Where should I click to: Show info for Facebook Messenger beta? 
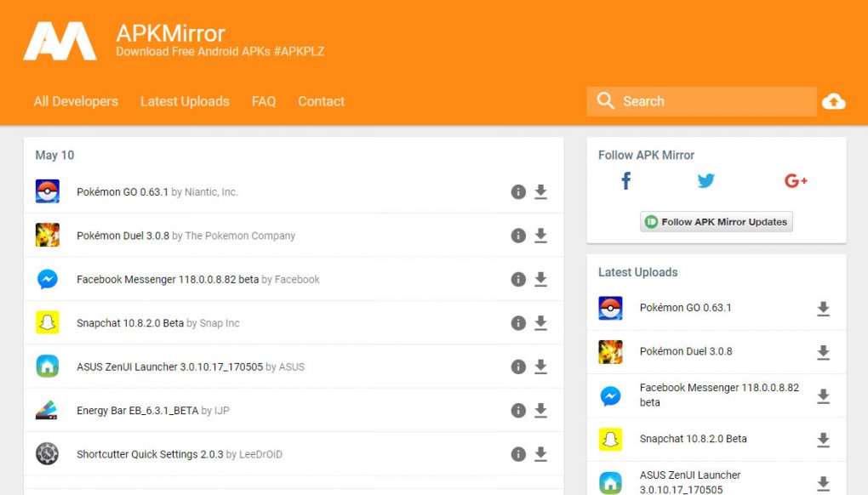coord(518,279)
